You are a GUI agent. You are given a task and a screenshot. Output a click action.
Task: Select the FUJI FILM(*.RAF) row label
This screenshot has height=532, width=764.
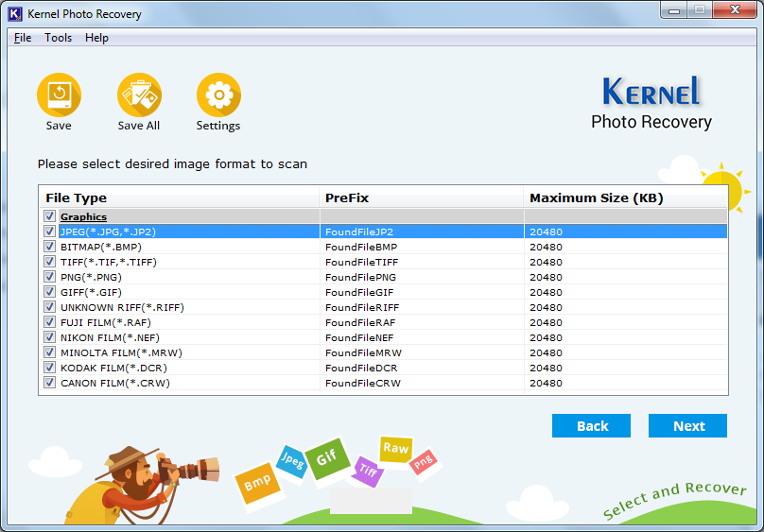106,322
